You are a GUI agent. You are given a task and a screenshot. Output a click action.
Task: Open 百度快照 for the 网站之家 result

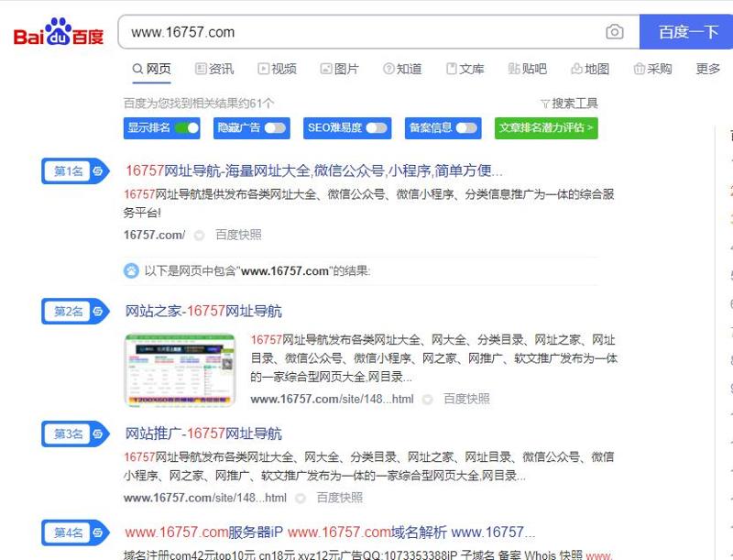coord(466,400)
